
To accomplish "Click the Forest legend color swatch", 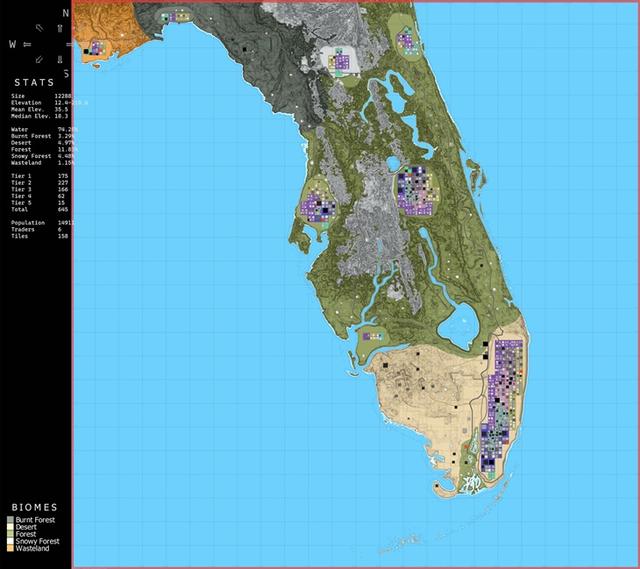I will point(10,534).
